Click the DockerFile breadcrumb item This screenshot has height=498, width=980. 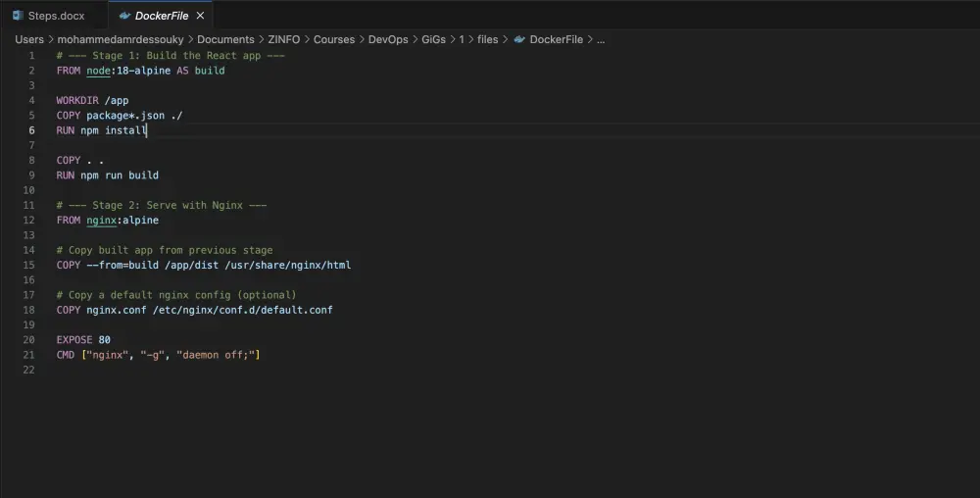556,39
